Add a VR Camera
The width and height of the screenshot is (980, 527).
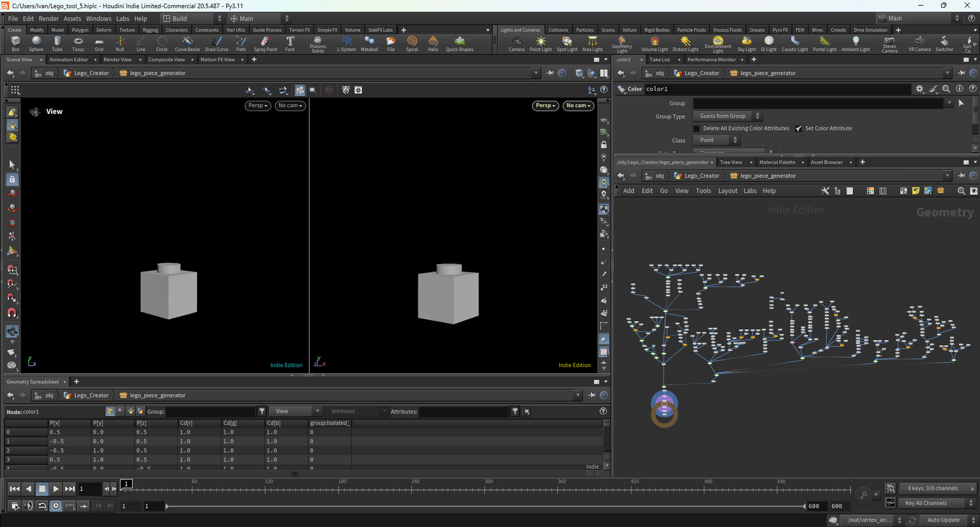(919, 44)
